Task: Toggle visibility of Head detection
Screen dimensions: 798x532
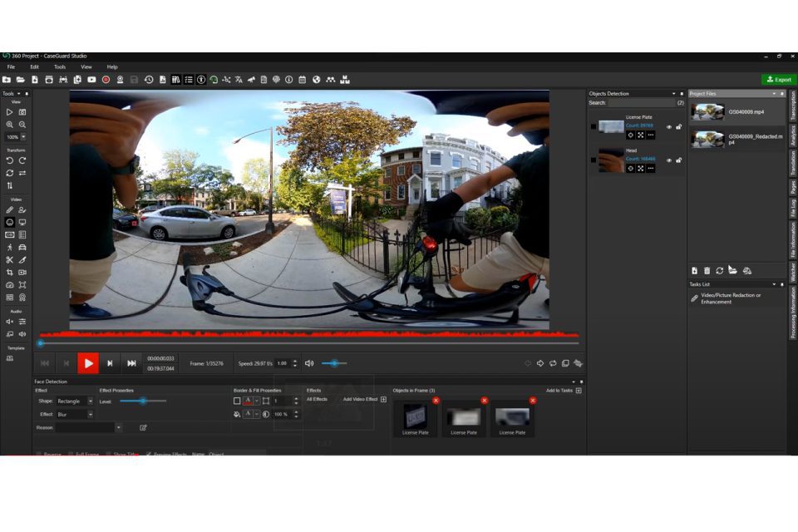Action: [x=669, y=160]
